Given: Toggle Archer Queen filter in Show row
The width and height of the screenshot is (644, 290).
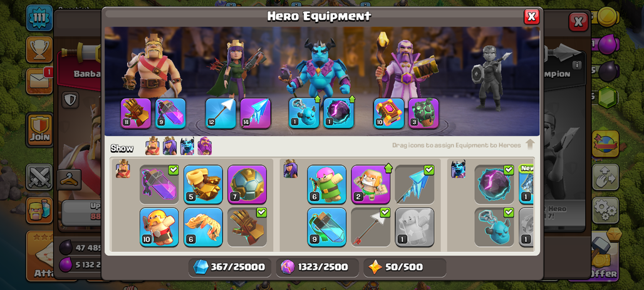Looking at the screenshot, I should click(x=170, y=146).
